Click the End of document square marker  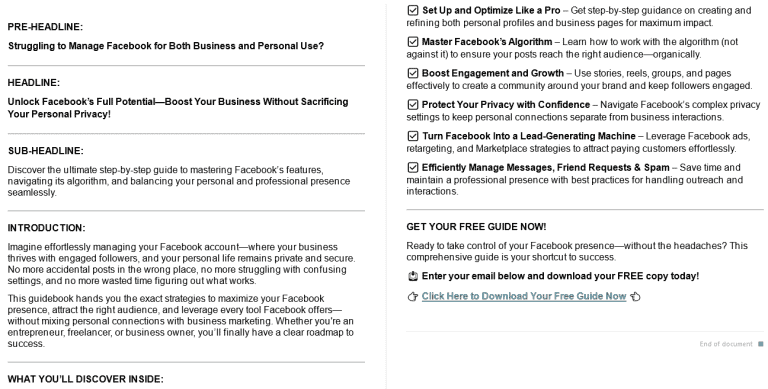coord(761,344)
